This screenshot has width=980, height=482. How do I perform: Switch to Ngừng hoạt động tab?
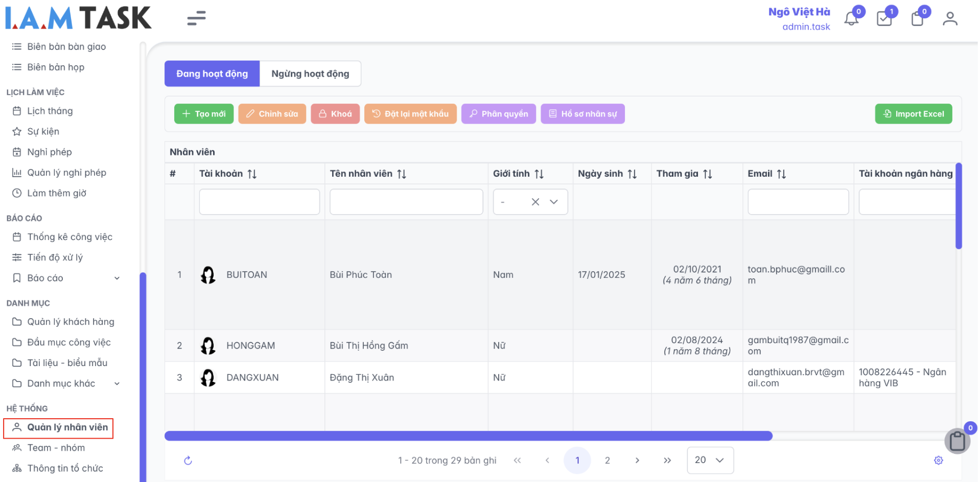310,74
